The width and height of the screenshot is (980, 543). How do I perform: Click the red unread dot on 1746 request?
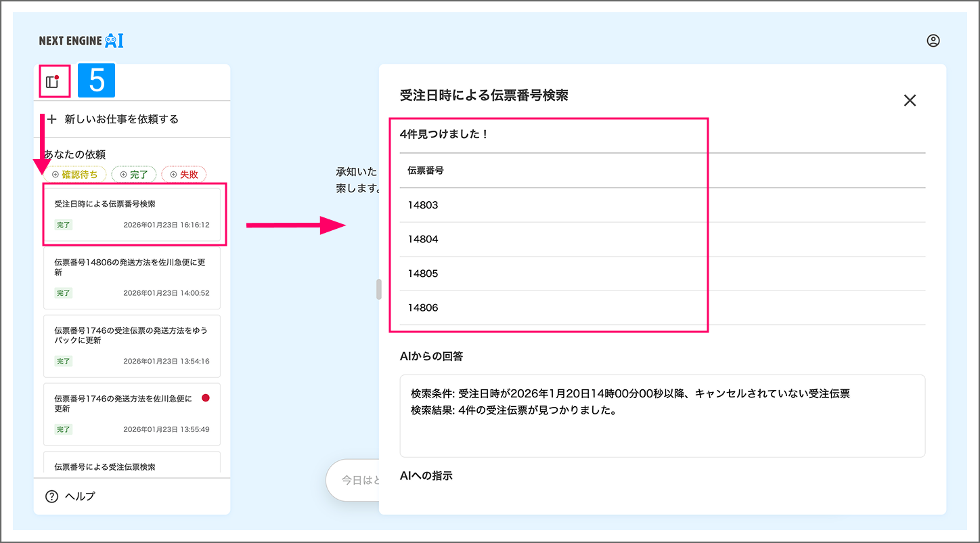pyautogui.click(x=206, y=398)
